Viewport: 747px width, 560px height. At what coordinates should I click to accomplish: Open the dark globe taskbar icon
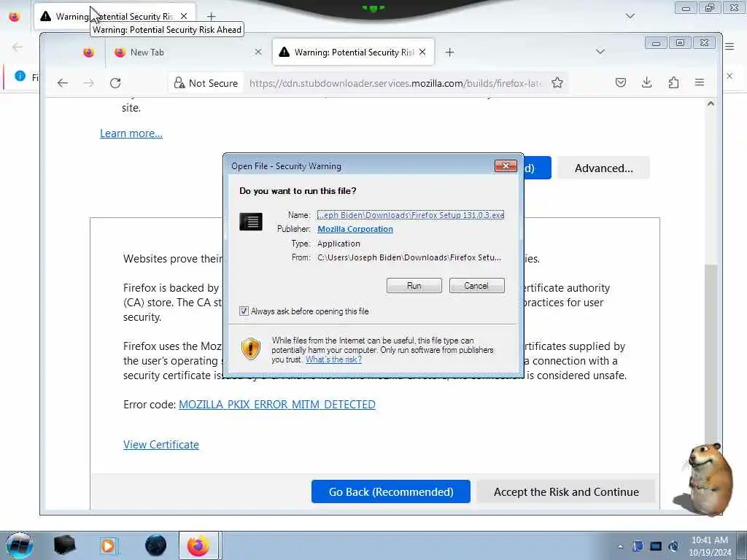point(155,545)
